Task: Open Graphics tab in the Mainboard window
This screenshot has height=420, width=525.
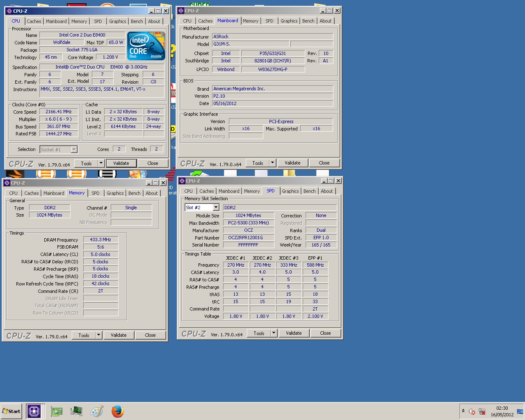Action: pyautogui.click(x=289, y=21)
